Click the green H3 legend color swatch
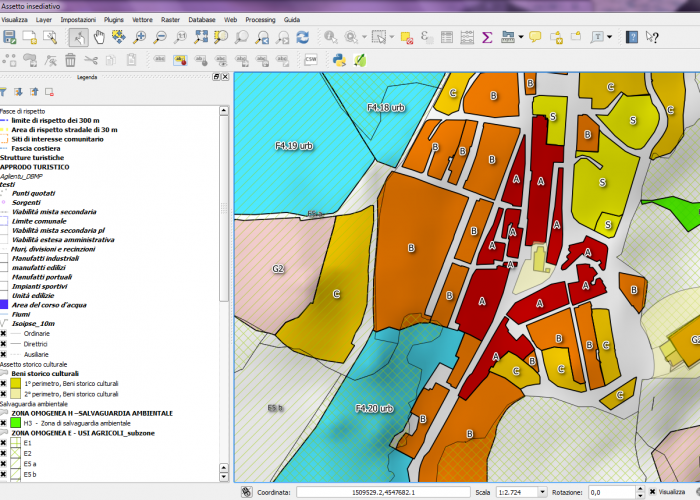Image resolution: width=700 pixels, height=500 pixels. (16, 423)
